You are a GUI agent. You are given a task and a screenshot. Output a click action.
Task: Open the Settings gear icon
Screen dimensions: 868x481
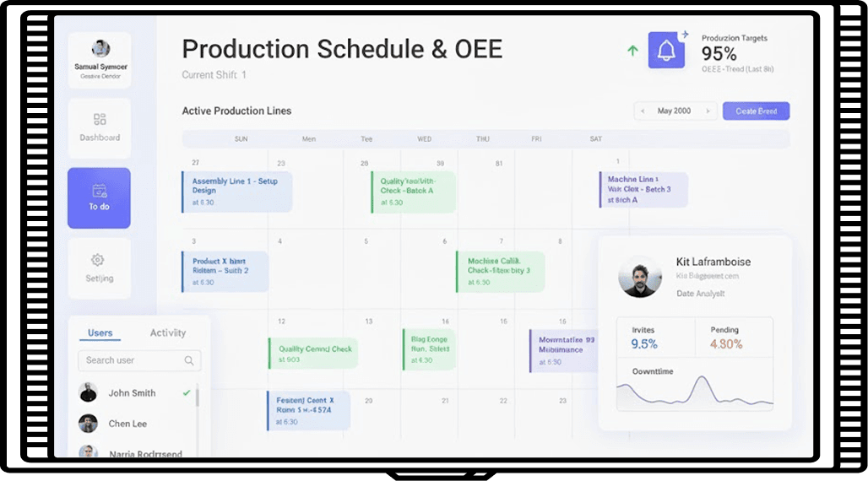point(98,260)
